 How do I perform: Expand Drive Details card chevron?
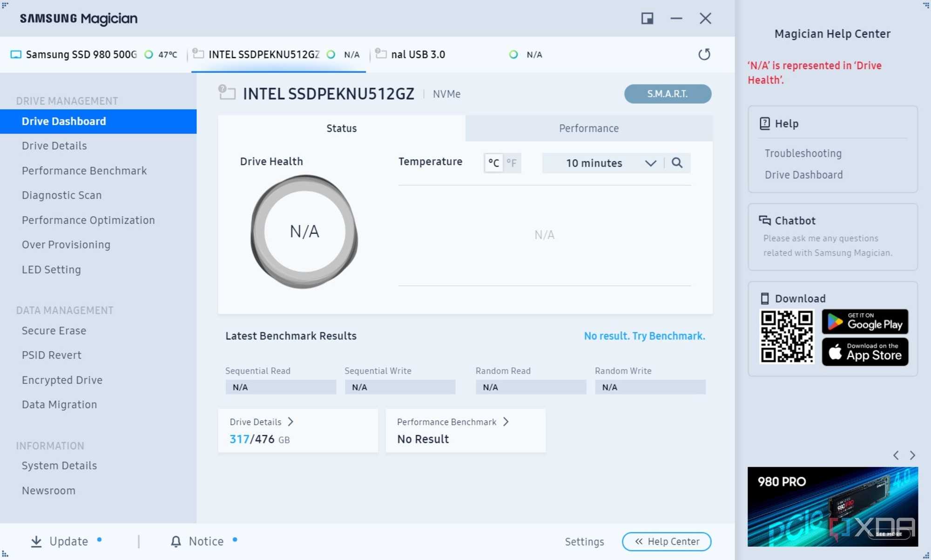pyautogui.click(x=290, y=421)
